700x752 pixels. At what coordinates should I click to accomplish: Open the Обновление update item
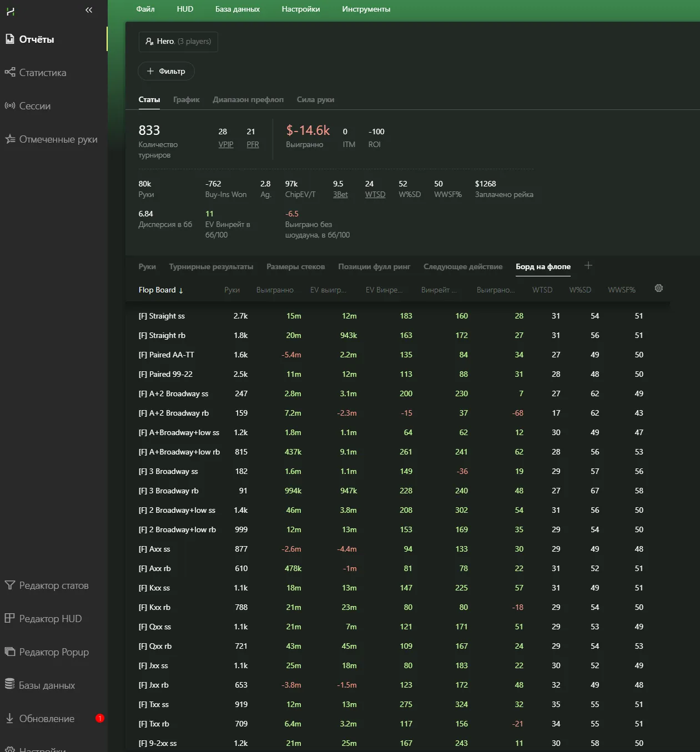(47, 719)
